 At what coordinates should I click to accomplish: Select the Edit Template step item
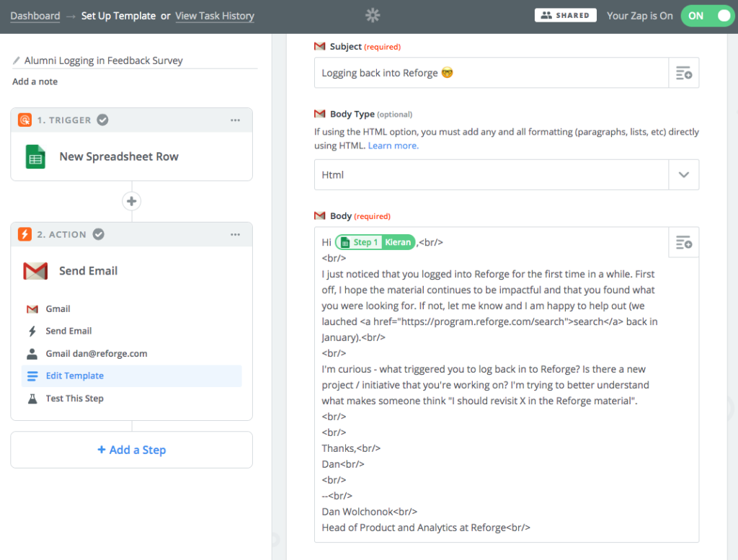[x=132, y=375]
